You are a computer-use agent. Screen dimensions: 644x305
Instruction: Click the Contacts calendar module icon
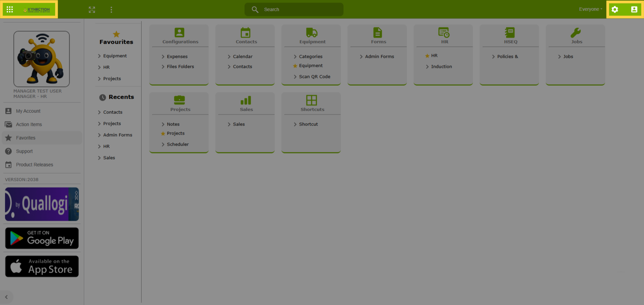click(246, 32)
